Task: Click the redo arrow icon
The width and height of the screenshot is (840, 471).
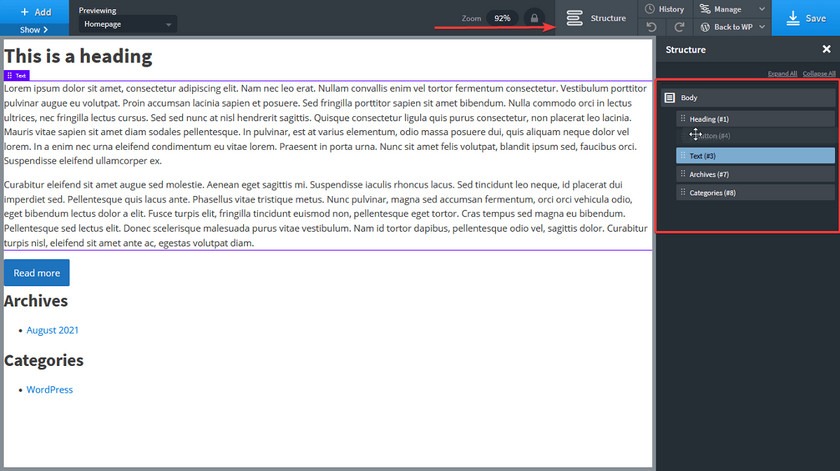Action: pos(680,27)
